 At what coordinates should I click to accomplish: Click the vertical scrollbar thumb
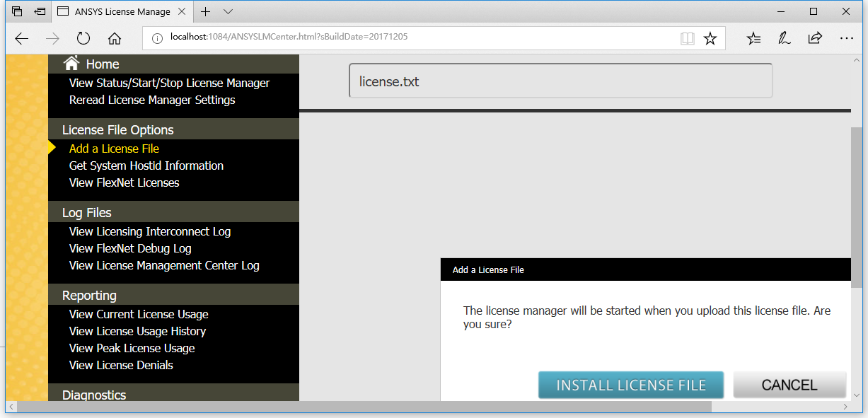(x=857, y=207)
